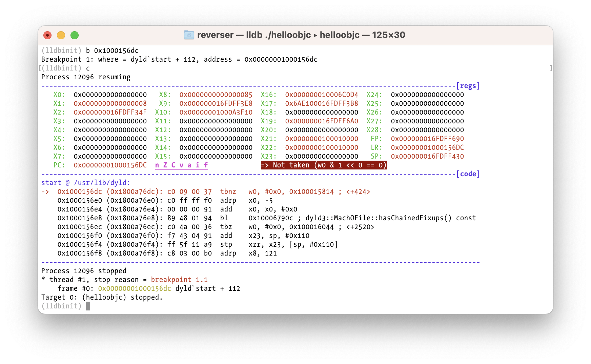Click the yellow frame #0 address
The width and height of the screenshot is (591, 364).
tap(135, 289)
